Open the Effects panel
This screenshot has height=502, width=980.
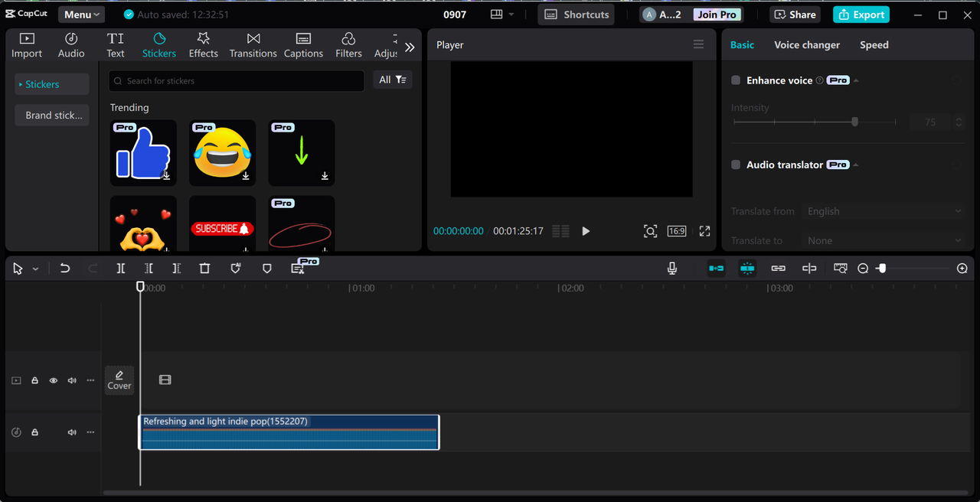coord(204,45)
